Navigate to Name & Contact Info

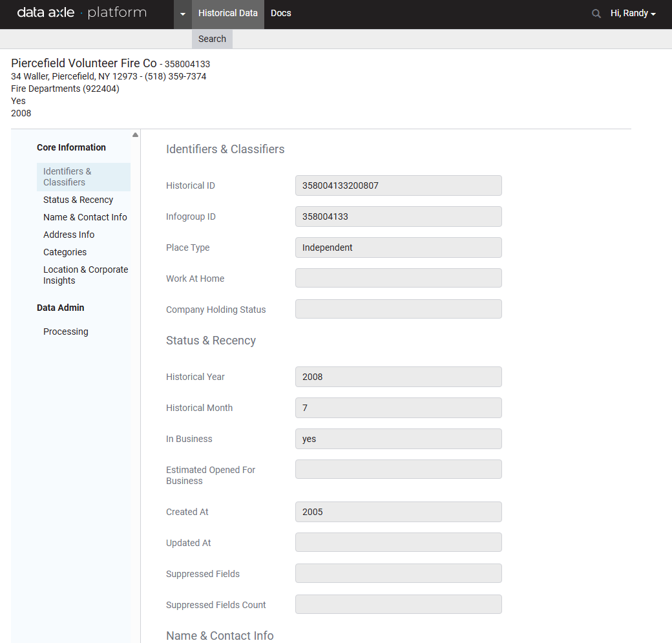85,217
